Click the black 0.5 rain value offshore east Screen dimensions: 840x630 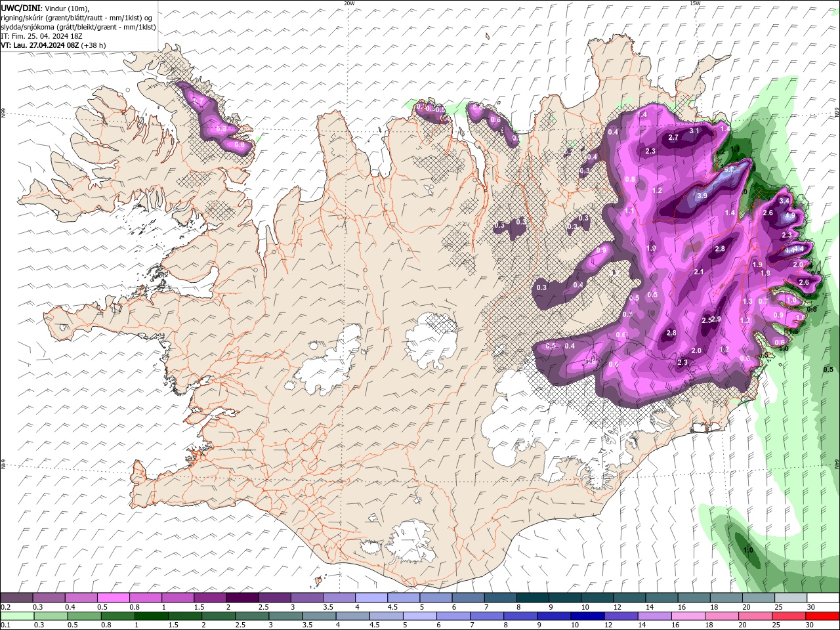coord(828,369)
